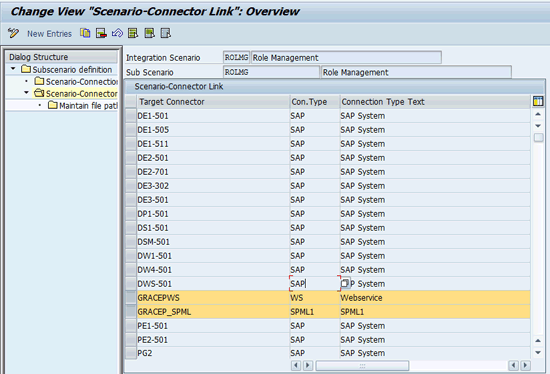Click the DP1-501 target connector cell
Viewport: 550px width, 374px height.
pyautogui.click(x=213, y=214)
